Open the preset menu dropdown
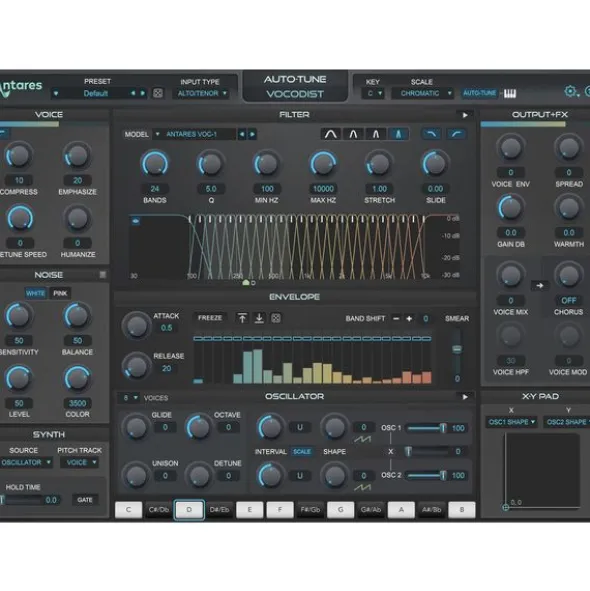 pyautogui.click(x=56, y=93)
